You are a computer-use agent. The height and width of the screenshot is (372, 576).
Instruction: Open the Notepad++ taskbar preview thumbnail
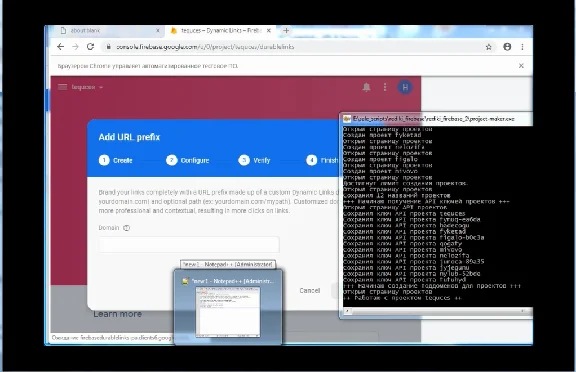click(228, 307)
